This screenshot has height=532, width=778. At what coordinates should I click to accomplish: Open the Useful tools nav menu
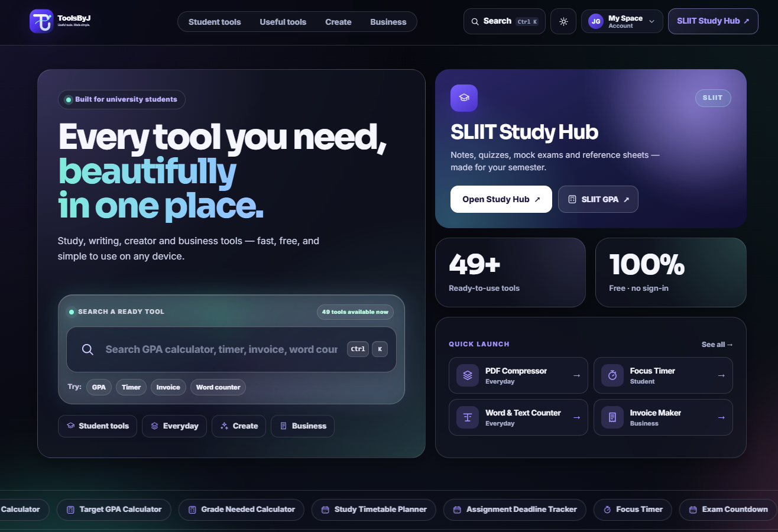[283, 22]
